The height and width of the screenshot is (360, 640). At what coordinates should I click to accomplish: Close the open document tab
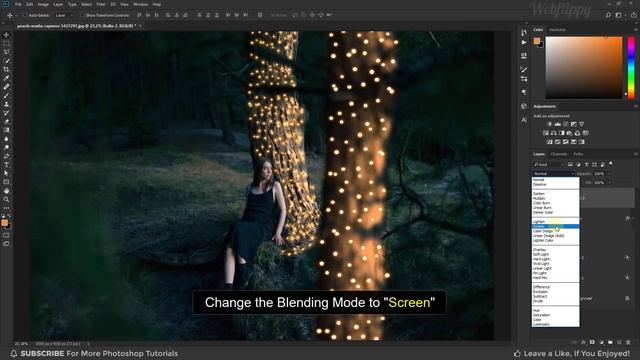[x=140, y=26]
